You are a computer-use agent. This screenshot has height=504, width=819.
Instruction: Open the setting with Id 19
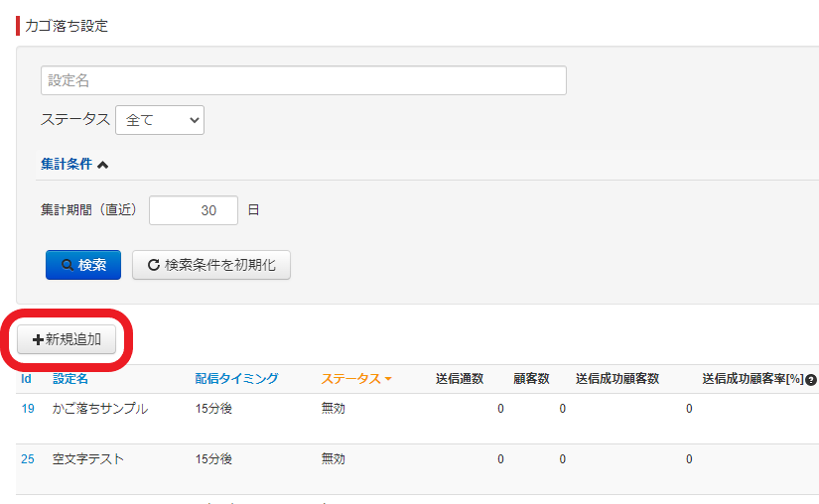(x=28, y=409)
